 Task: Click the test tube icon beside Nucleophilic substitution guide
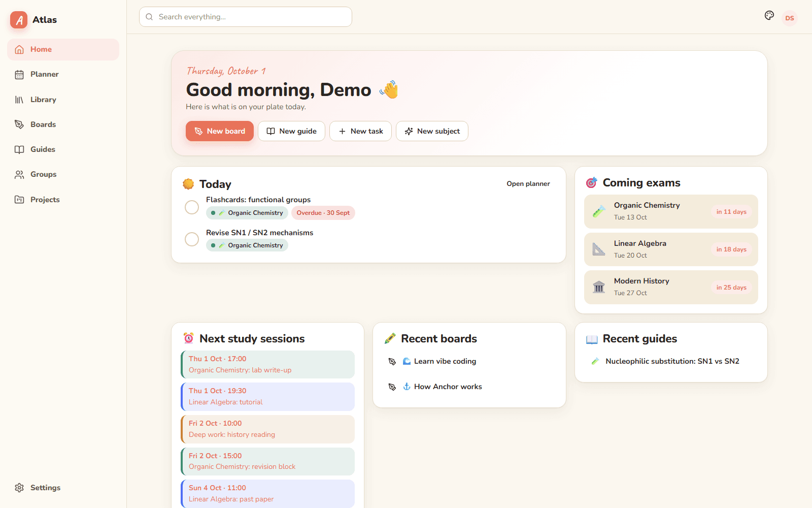pyautogui.click(x=595, y=361)
